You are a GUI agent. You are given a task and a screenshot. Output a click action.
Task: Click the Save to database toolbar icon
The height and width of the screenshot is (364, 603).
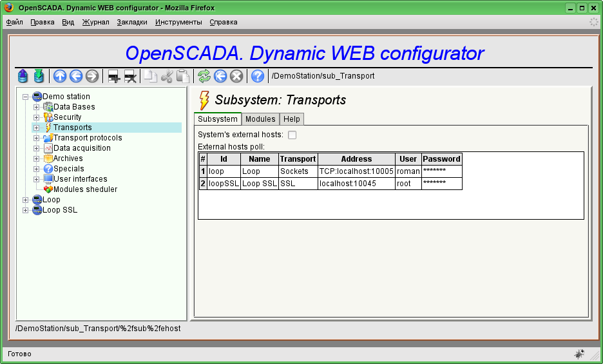point(39,76)
